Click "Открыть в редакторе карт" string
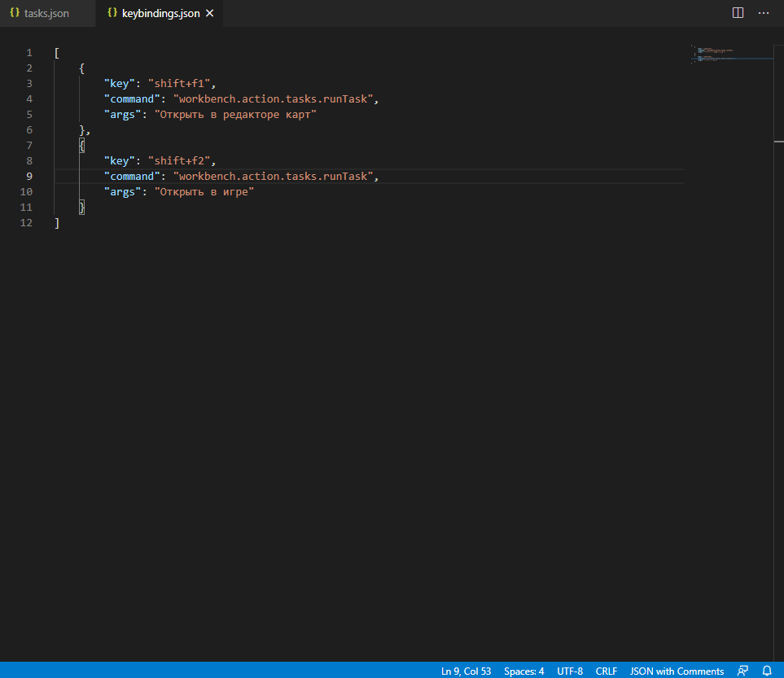This screenshot has height=678, width=784. 235,115
